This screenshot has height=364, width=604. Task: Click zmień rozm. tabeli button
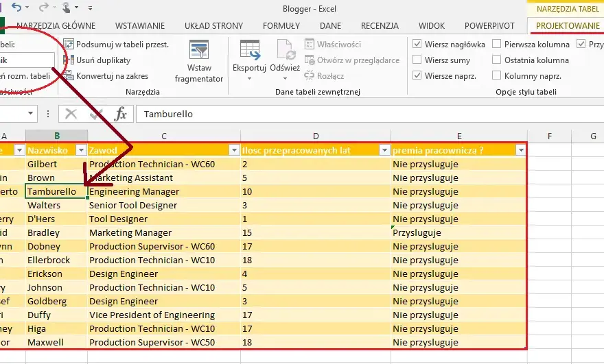(25, 76)
